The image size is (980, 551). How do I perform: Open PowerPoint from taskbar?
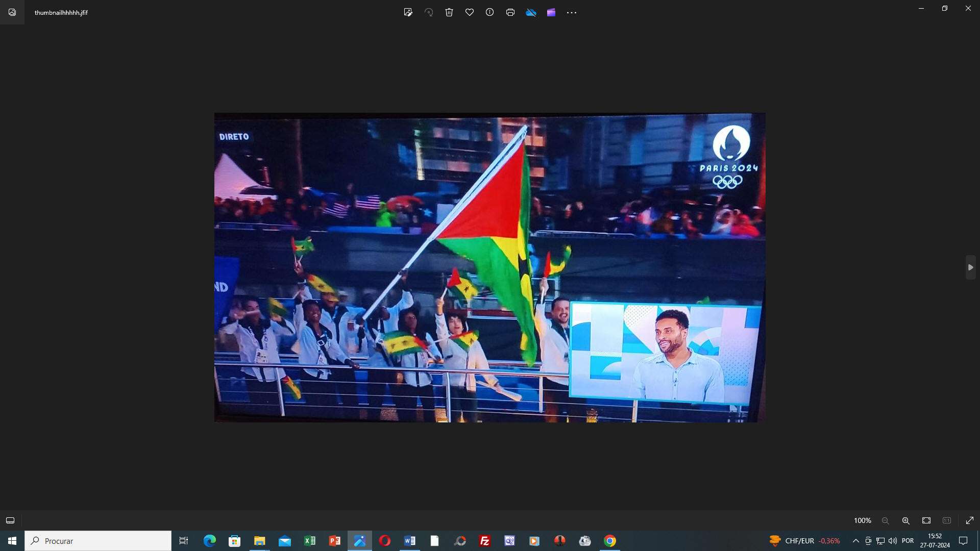coord(334,541)
